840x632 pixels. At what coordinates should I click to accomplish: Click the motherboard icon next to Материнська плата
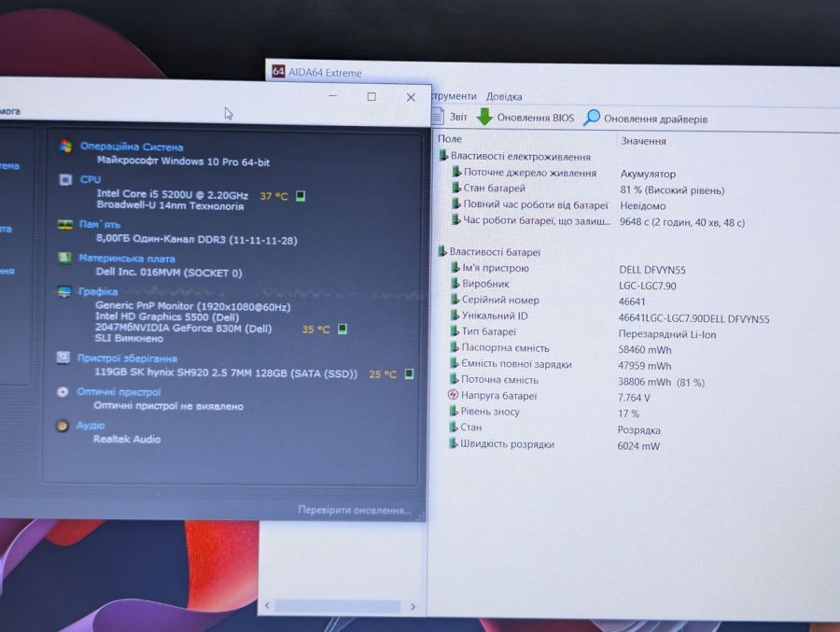tap(64, 258)
